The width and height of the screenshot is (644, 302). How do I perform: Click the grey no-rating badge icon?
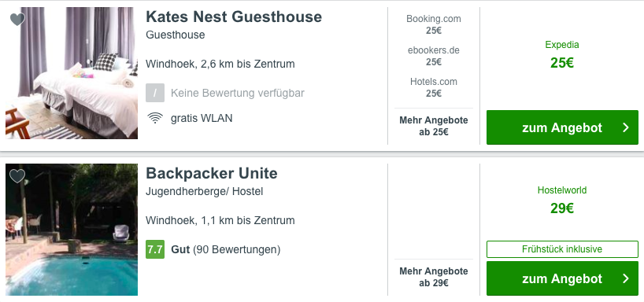click(x=155, y=93)
